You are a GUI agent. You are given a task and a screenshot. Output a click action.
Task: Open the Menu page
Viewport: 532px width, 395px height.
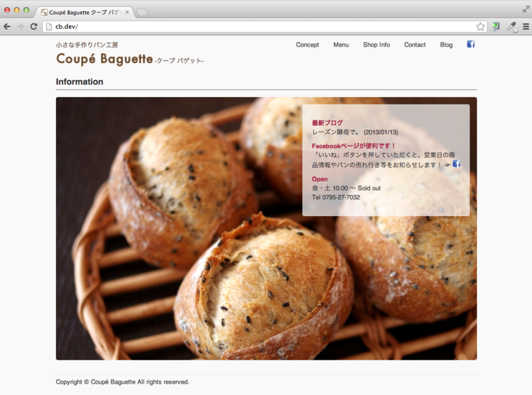click(x=340, y=45)
